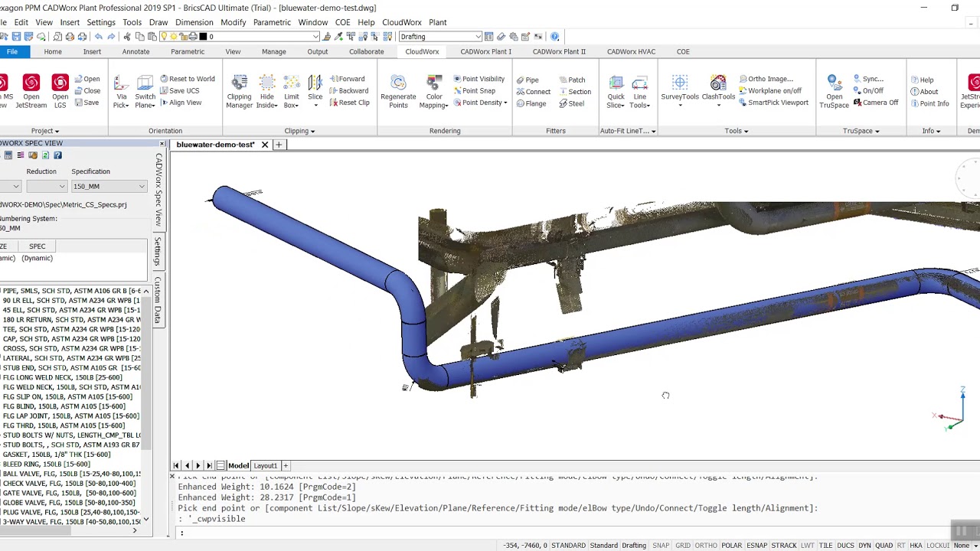Click the Regenerate Points tool
Screen dimensions: 980x551
(398, 90)
